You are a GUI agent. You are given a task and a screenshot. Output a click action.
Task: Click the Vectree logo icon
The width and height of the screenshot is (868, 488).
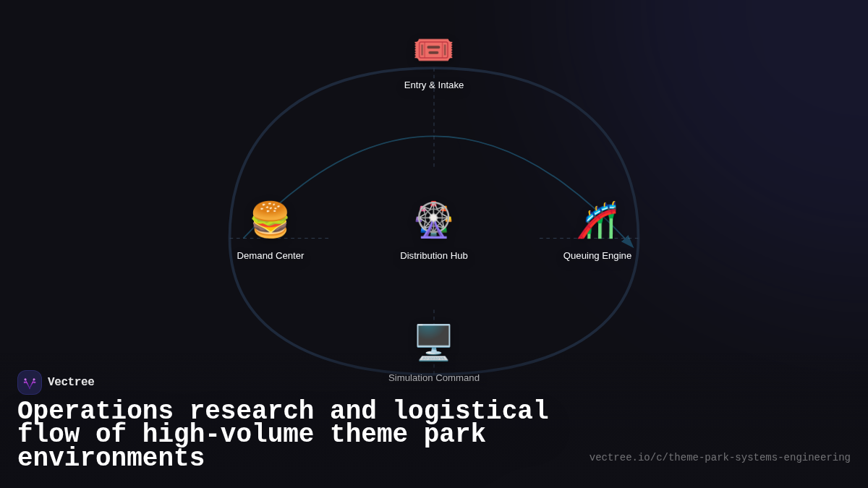coord(29,382)
